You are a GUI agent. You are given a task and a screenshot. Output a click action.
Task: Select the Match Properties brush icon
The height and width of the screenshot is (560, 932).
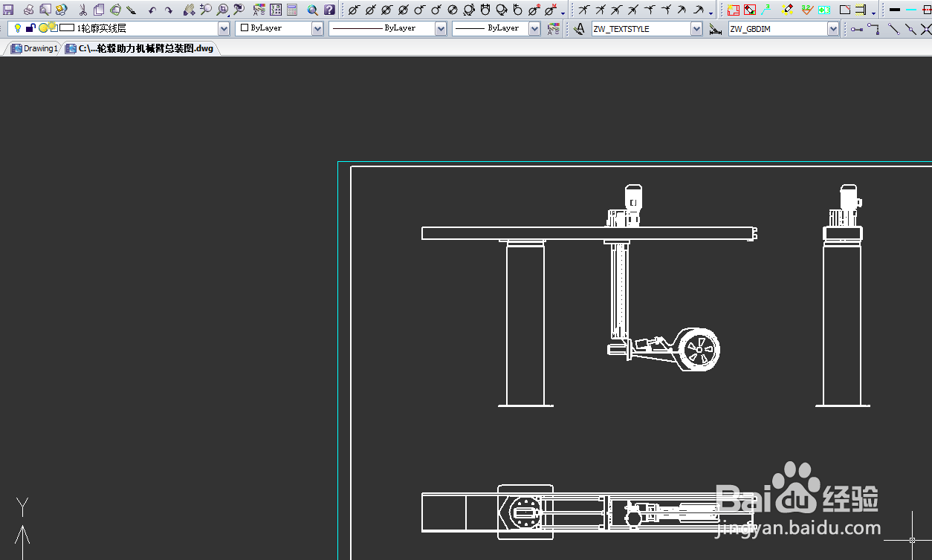132,10
